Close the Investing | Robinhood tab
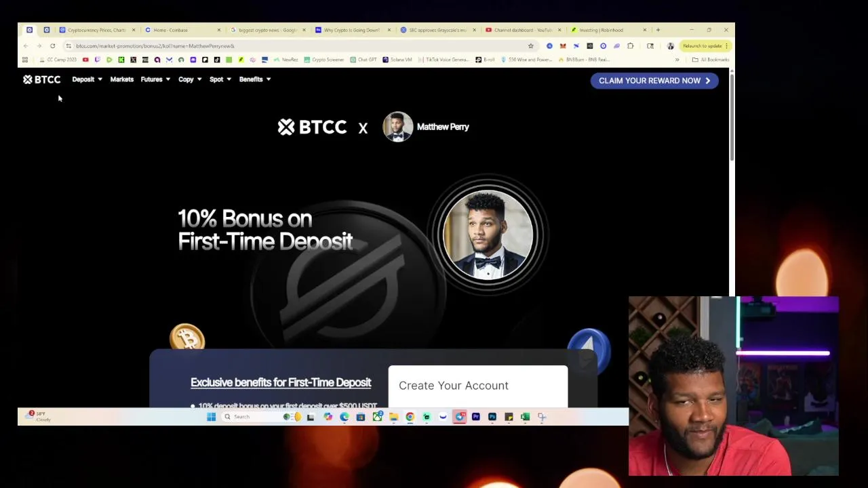 pos(644,30)
